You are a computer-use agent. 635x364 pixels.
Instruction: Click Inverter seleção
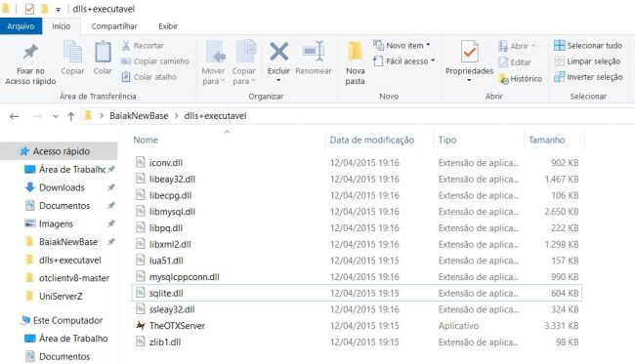pos(588,77)
